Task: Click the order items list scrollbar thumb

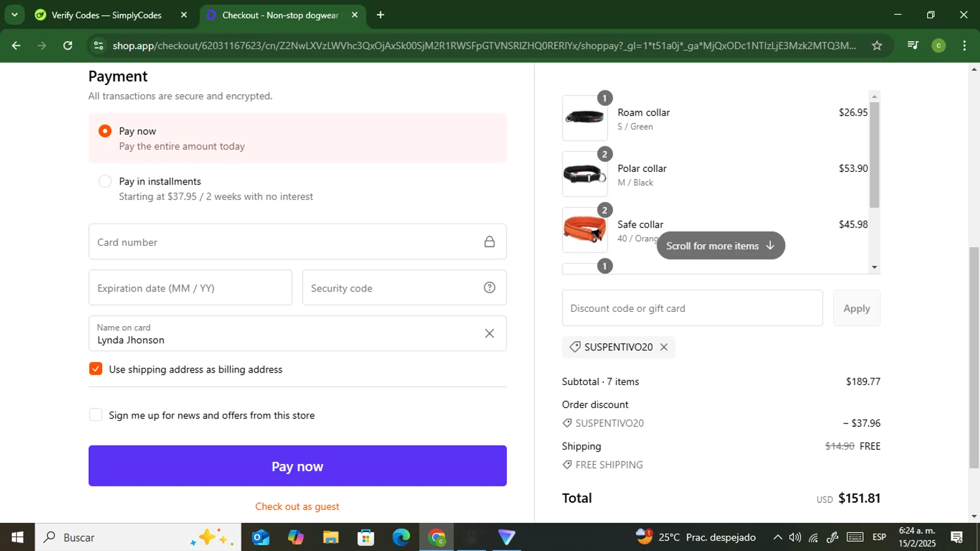Action: point(874,155)
